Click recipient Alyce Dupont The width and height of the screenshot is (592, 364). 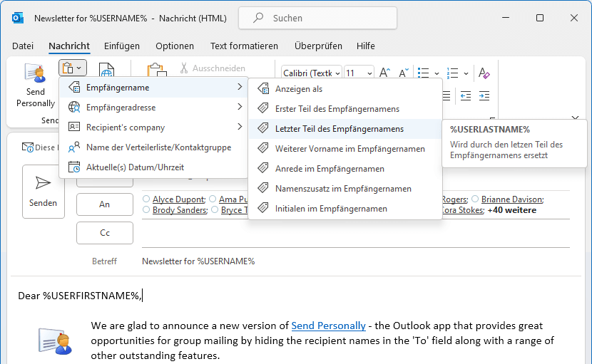179,199
